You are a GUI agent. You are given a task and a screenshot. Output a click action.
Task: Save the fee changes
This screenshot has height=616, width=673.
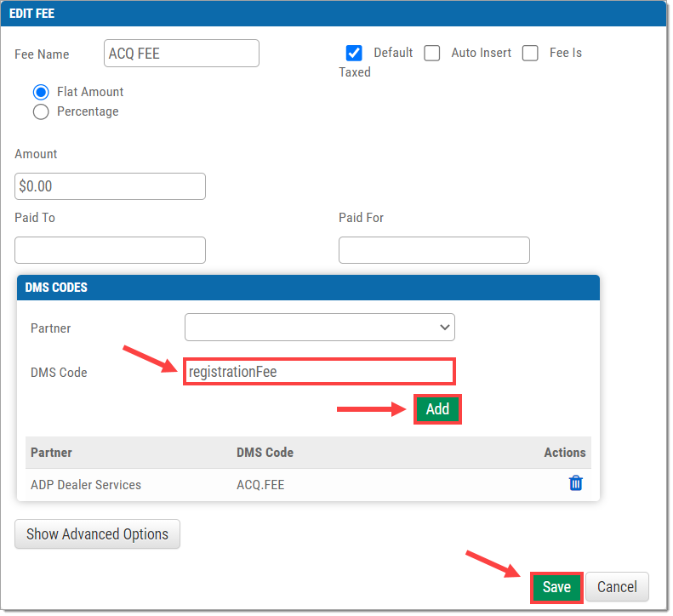click(x=556, y=587)
